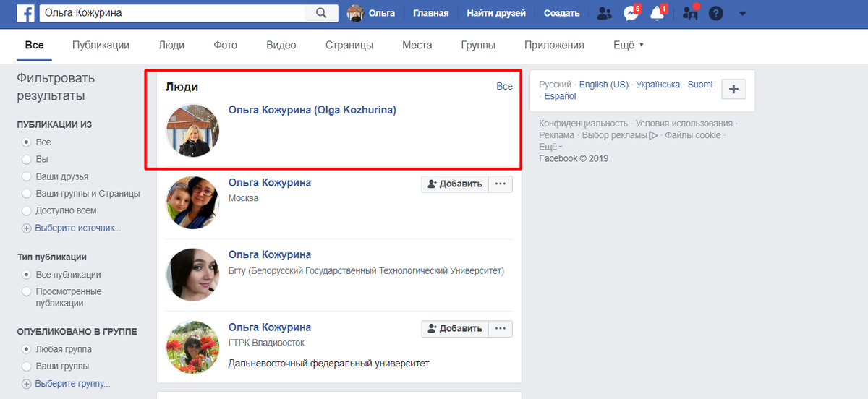Open the quick help question icon

pos(716,13)
